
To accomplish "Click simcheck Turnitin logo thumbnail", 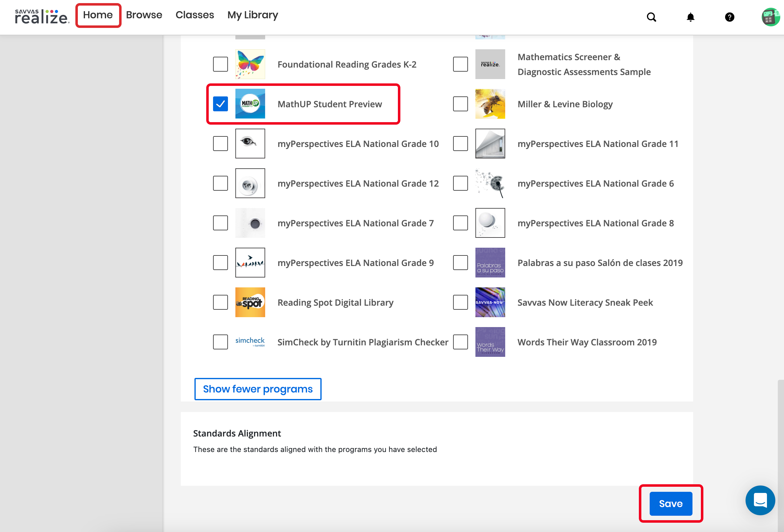I will (x=250, y=342).
